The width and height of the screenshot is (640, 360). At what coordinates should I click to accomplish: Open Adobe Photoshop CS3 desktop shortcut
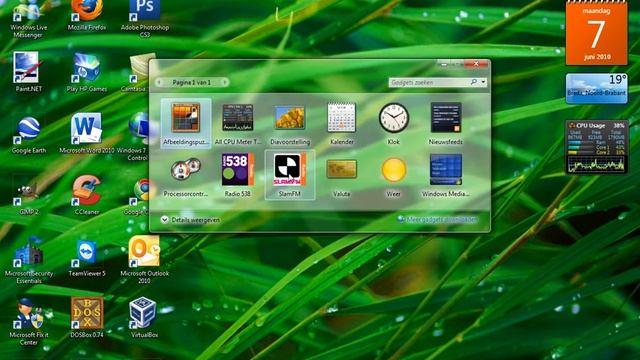[x=145, y=18]
